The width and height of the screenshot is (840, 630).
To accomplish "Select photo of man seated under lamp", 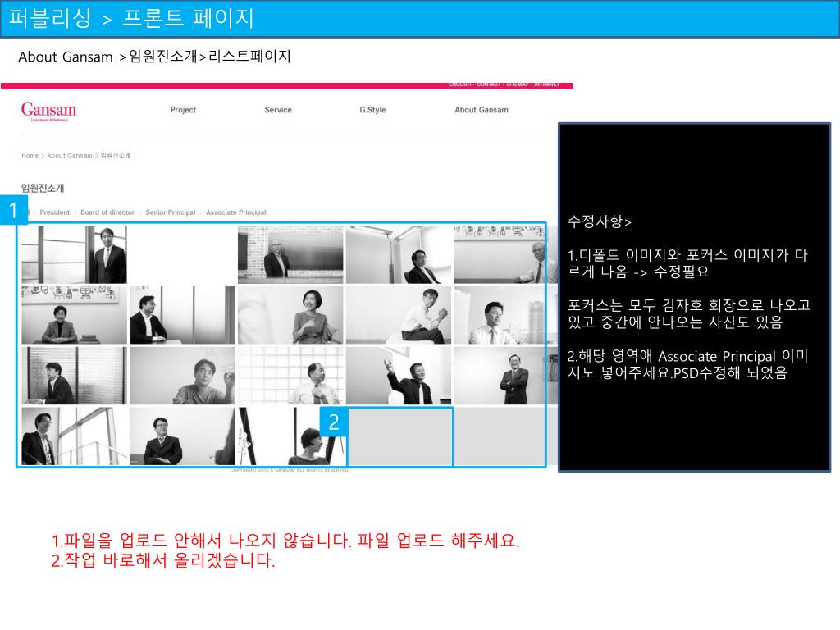I will click(x=399, y=254).
